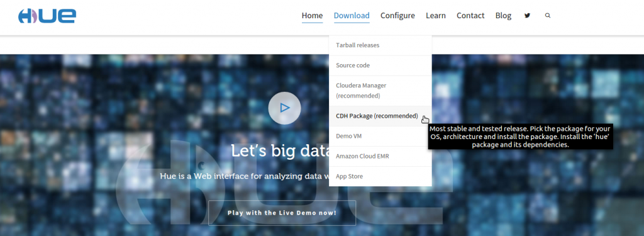This screenshot has width=644, height=236.
Task: Open the Twitter icon link
Action: coord(528,16)
